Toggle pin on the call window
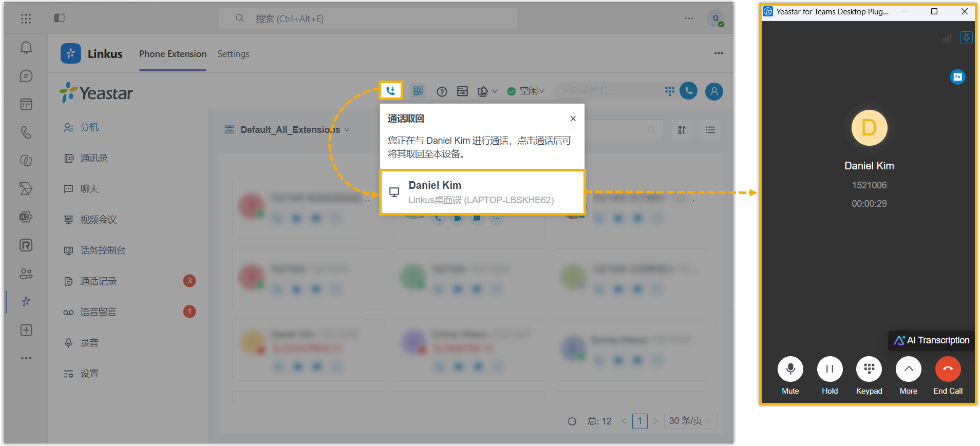This screenshot has width=980, height=446. point(966,38)
